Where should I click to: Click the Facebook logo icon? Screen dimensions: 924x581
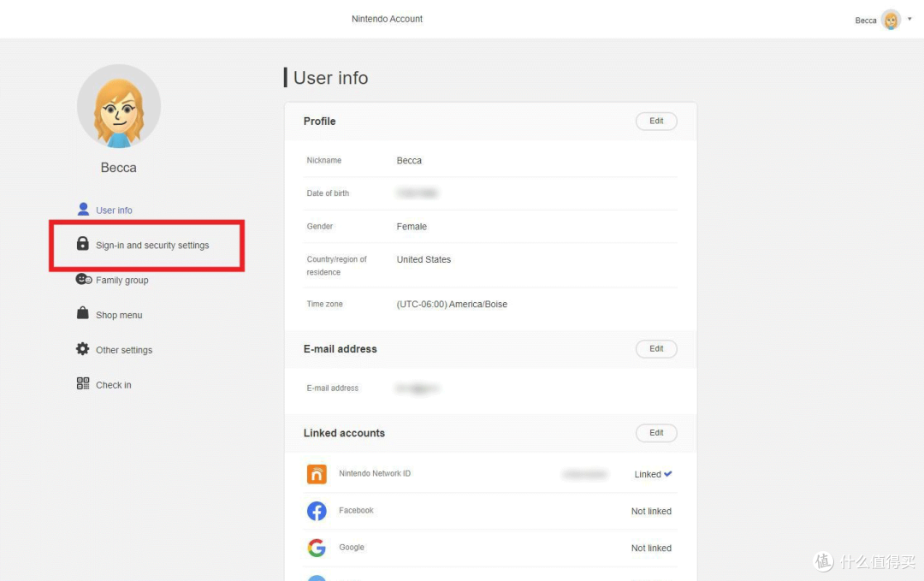point(317,511)
